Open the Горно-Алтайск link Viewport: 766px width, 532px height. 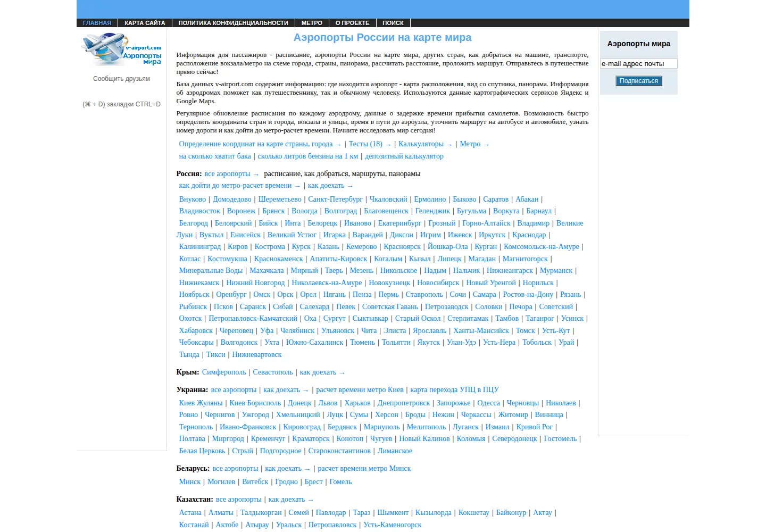(486, 223)
